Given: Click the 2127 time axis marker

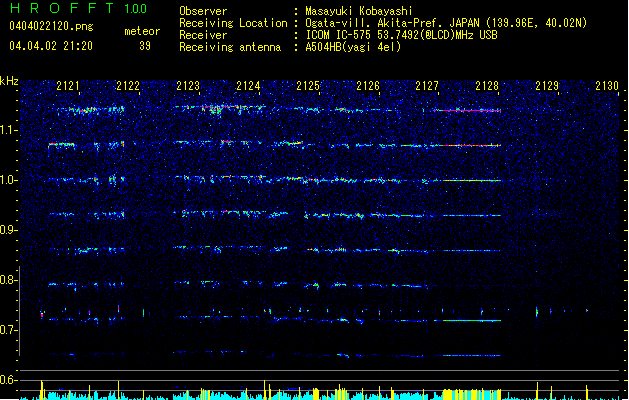Looking at the screenshot, I should (x=427, y=86).
